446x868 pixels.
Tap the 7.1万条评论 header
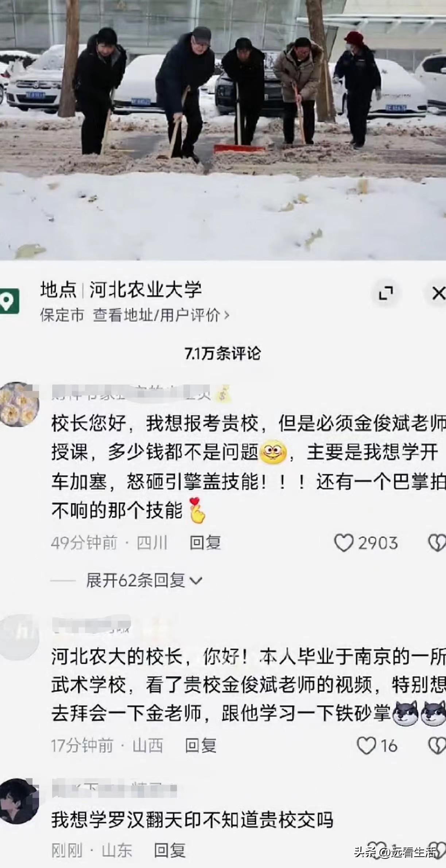(x=223, y=354)
